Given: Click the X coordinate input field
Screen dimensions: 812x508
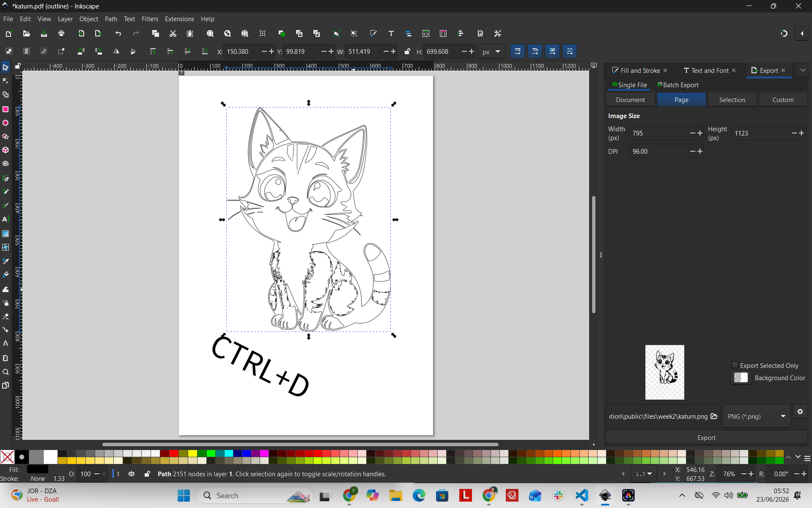Looking at the screenshot, I should tap(242, 52).
